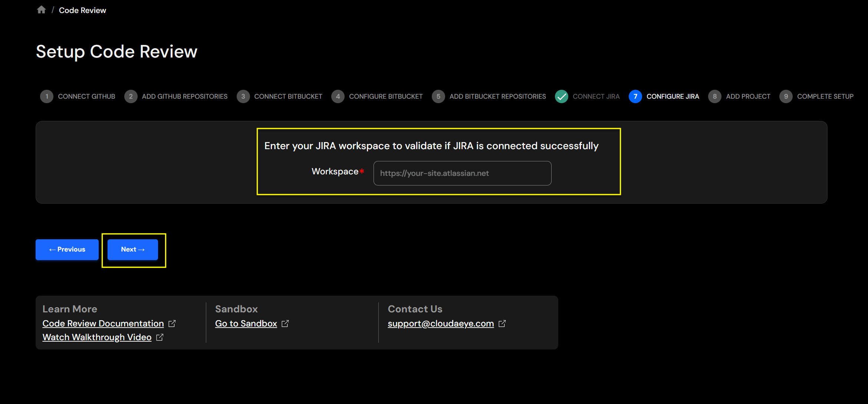
Task: Open the Code Review Documentation link
Action: click(103, 323)
